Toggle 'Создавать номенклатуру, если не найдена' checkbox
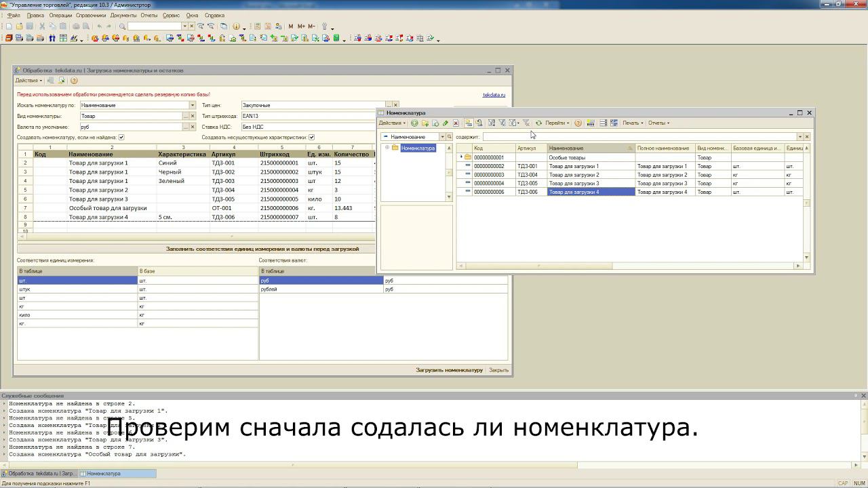The image size is (868, 488). click(121, 138)
